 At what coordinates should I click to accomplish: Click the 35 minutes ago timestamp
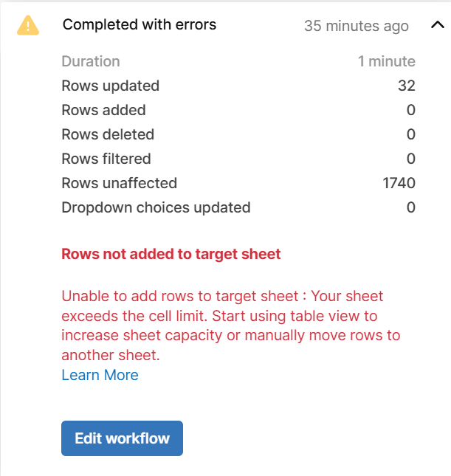point(356,27)
